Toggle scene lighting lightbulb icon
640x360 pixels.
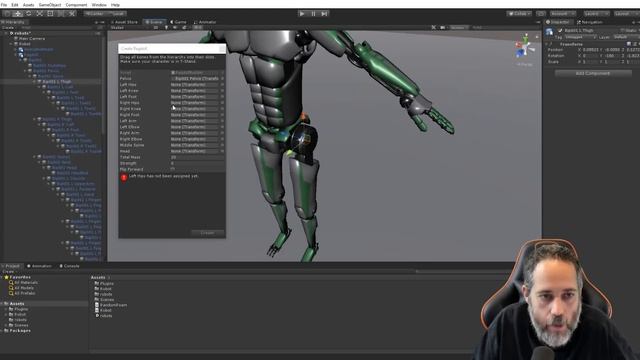point(166,28)
